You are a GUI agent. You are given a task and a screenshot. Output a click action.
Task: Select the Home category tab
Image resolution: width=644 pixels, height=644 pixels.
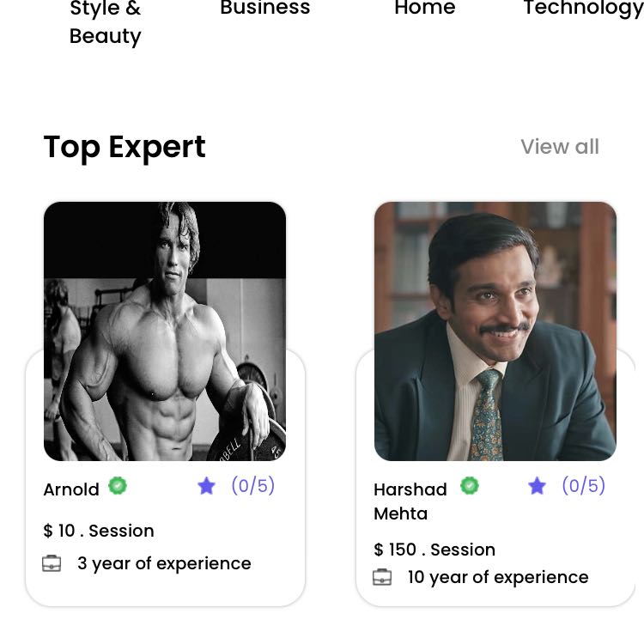(424, 9)
